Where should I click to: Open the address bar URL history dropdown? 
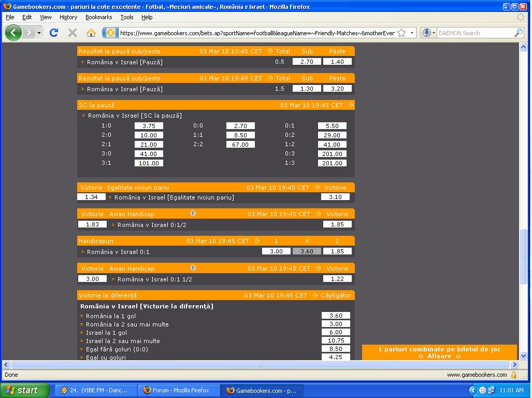click(412, 33)
